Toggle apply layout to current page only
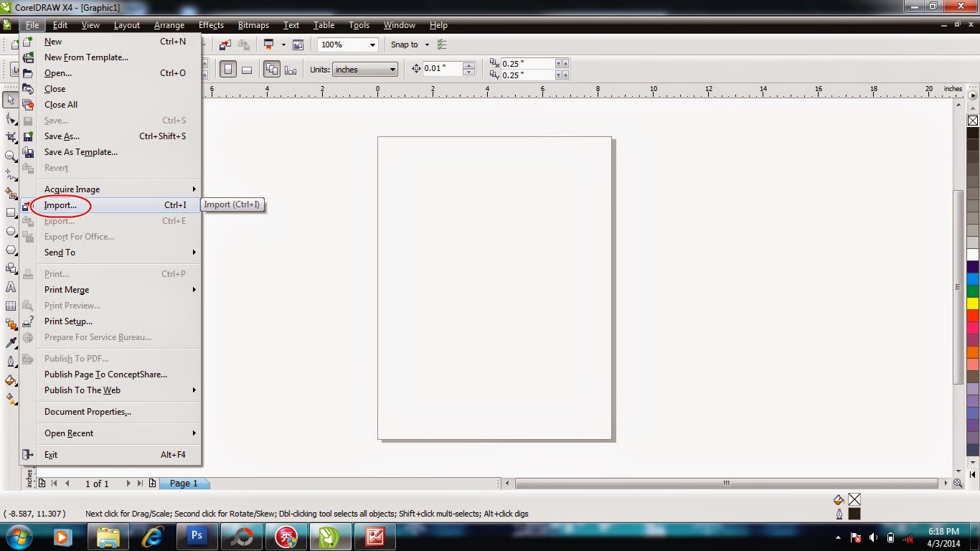980x551 pixels. tap(291, 70)
